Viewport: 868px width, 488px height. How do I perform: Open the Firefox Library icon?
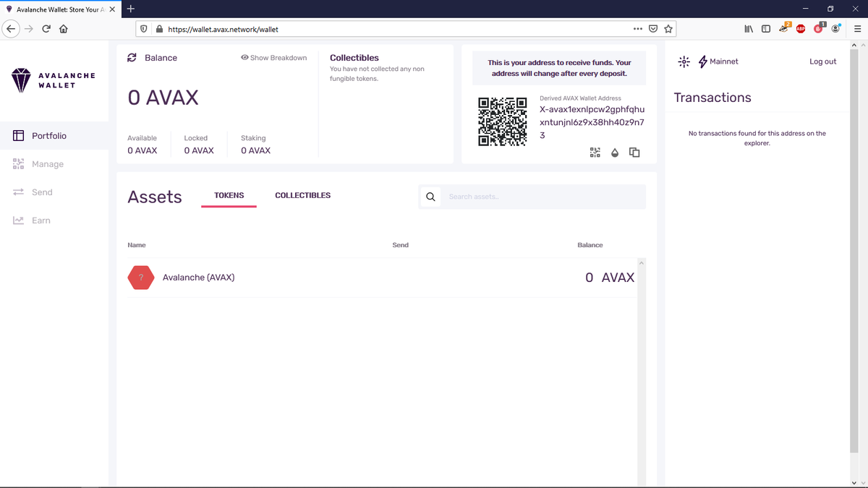click(x=749, y=29)
